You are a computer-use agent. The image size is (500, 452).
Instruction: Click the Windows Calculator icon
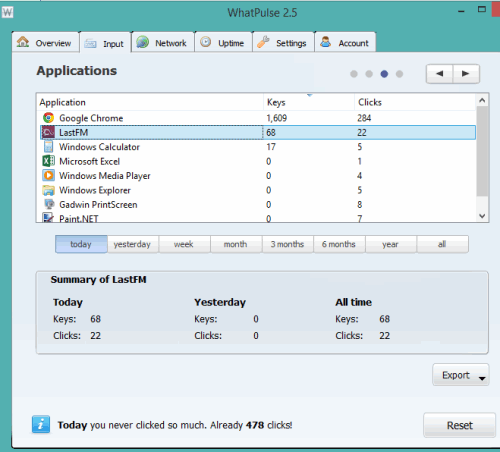coord(48,147)
